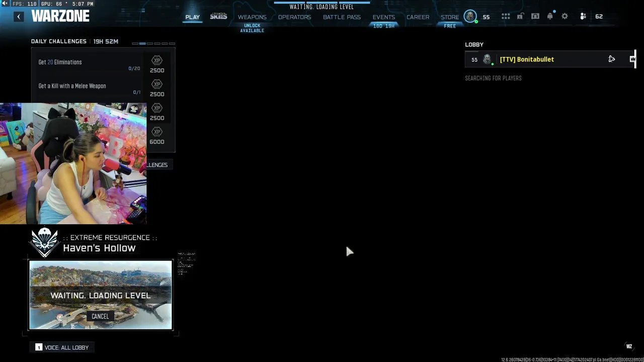Switch to the OPERATORS tab
The height and width of the screenshot is (362, 644).
click(294, 17)
